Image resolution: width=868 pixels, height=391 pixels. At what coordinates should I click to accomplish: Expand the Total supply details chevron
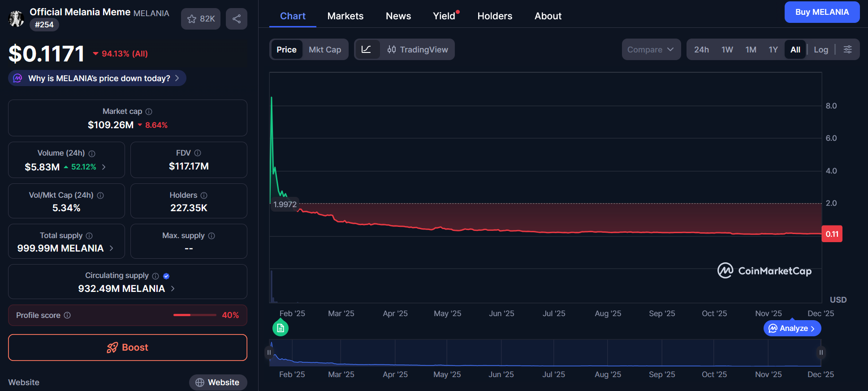pos(111,248)
